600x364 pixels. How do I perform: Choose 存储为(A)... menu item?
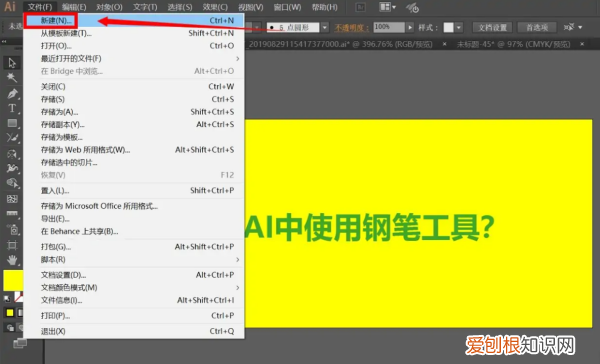coord(134,112)
